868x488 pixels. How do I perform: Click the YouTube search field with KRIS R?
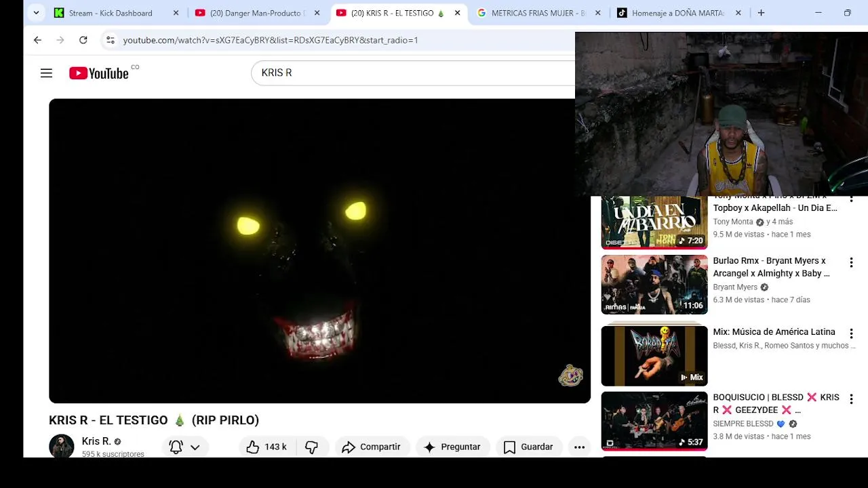tap(413, 73)
